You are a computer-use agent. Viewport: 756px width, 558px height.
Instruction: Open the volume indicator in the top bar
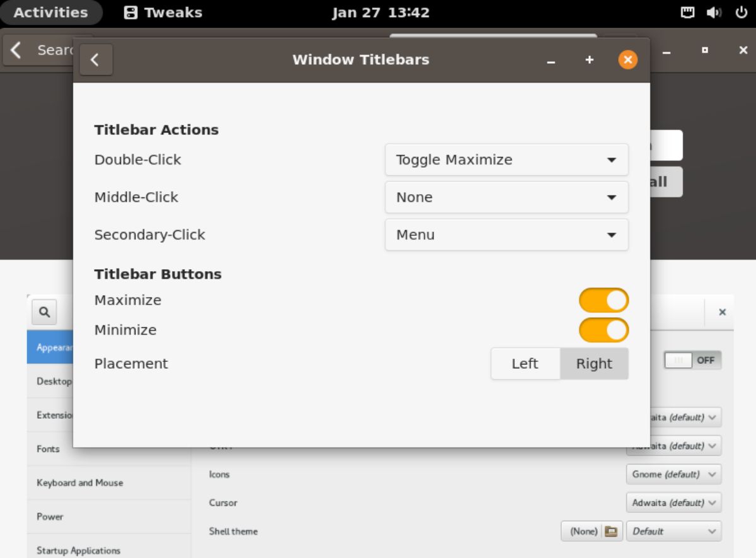tap(714, 11)
